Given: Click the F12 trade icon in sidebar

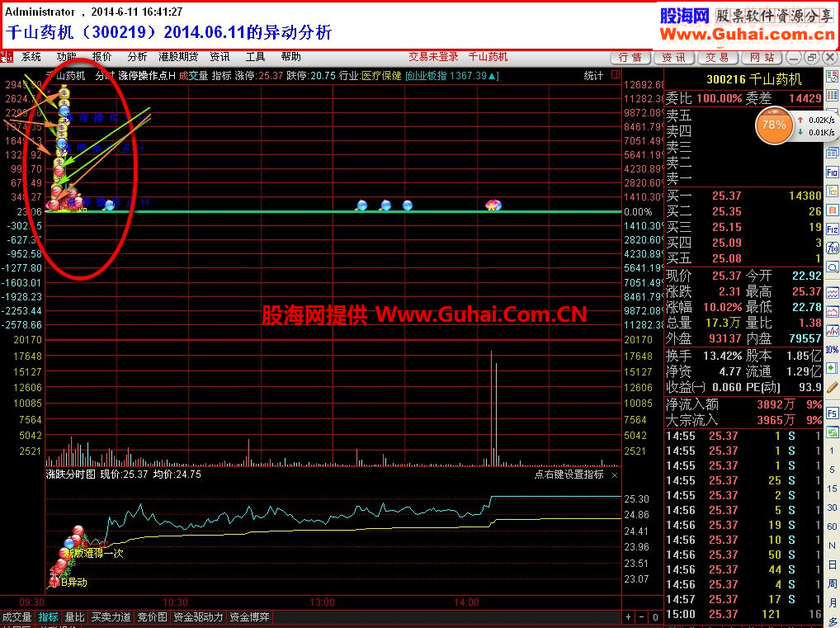Looking at the screenshot, I should pos(832,229).
